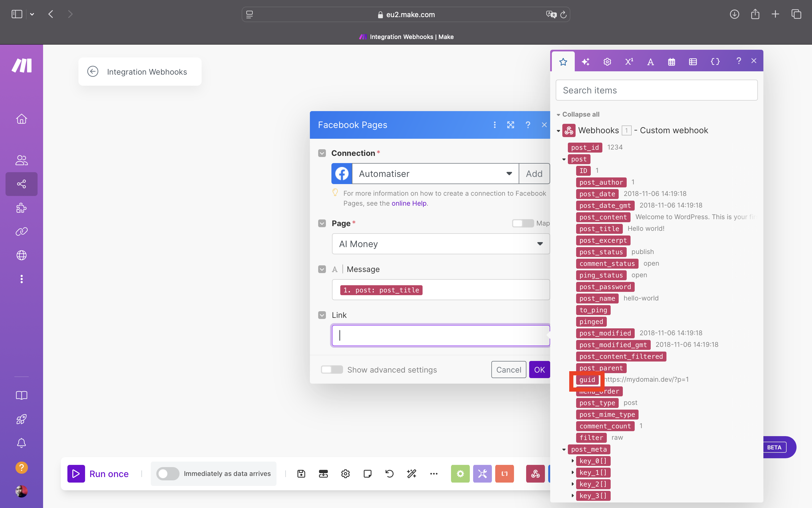Open the automations/suggestions icon panel

(585, 61)
